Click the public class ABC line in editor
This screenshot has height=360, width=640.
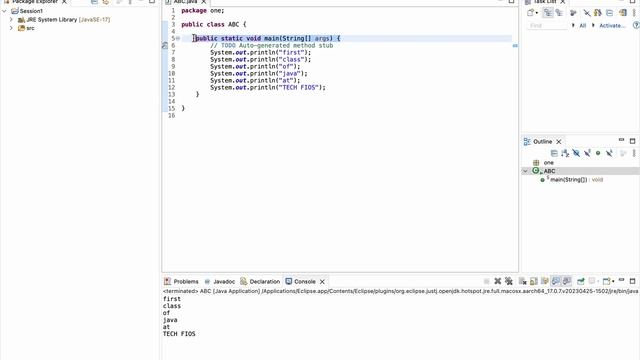(214, 24)
